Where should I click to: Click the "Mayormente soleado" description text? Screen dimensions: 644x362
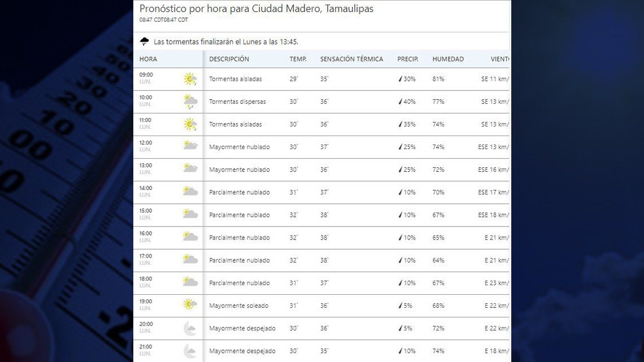point(238,306)
